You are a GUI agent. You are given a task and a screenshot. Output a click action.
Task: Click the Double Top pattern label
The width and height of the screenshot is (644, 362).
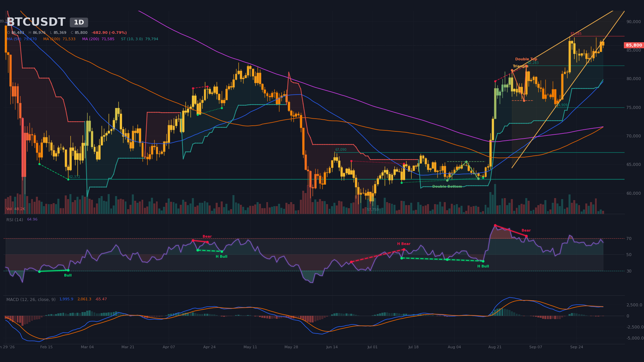[526, 59]
